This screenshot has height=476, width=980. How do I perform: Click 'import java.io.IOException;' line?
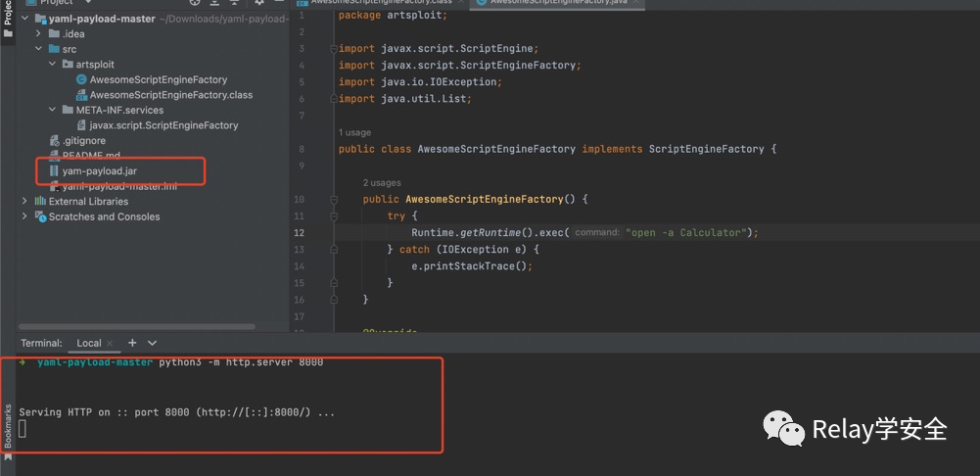click(x=421, y=82)
